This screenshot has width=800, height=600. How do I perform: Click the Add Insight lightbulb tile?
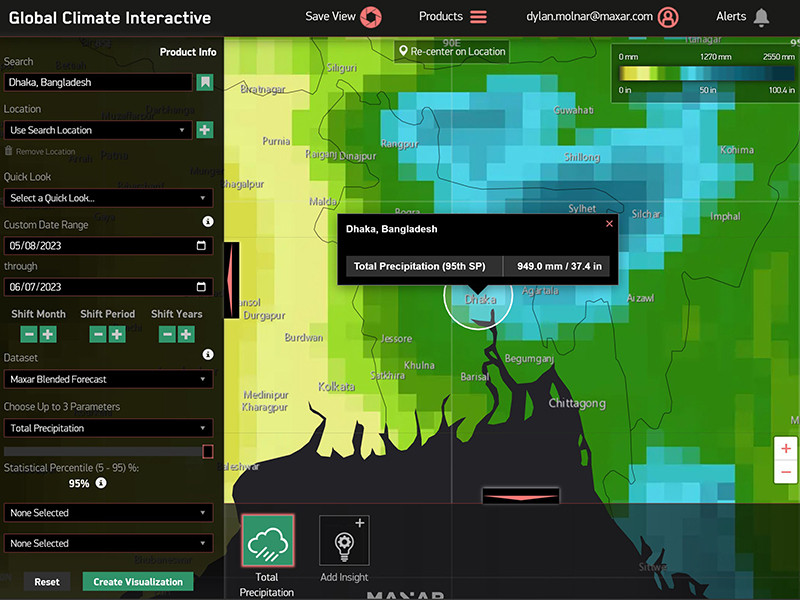(x=344, y=541)
